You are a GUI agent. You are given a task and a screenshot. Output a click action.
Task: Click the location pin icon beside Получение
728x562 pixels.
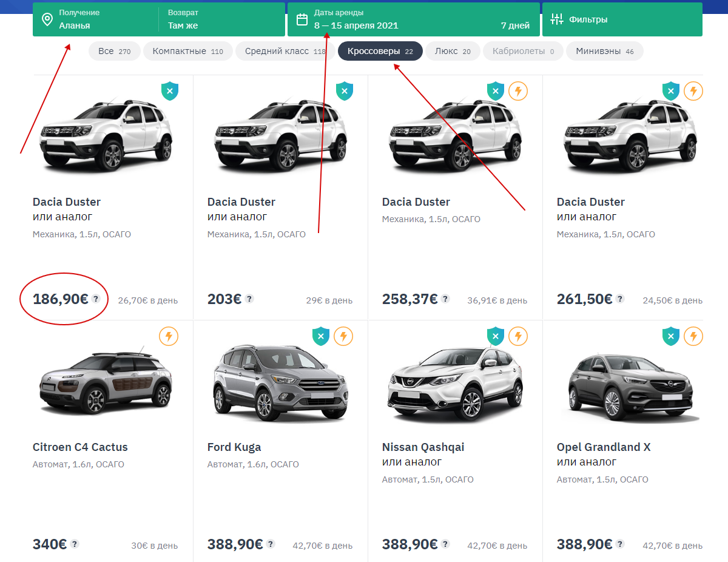[47, 19]
